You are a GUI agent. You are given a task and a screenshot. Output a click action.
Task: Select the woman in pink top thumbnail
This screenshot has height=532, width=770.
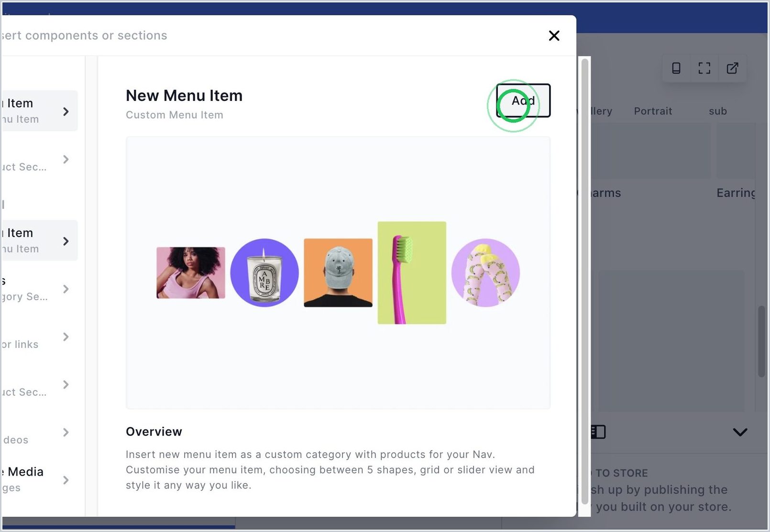point(191,272)
